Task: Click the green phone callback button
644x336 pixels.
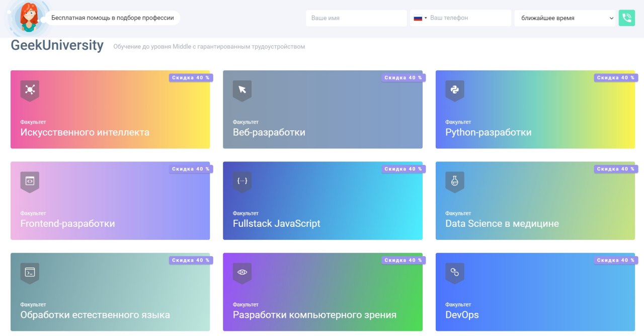Action: (627, 18)
